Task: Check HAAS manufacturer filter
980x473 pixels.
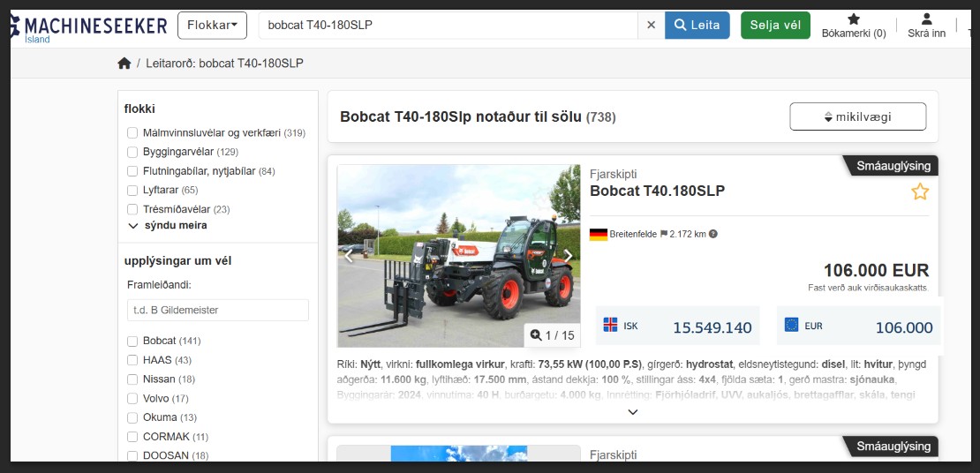Action: tap(132, 360)
